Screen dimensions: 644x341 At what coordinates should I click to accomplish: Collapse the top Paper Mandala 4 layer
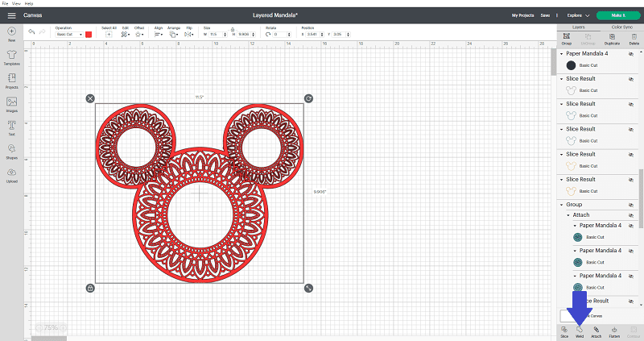coord(561,54)
